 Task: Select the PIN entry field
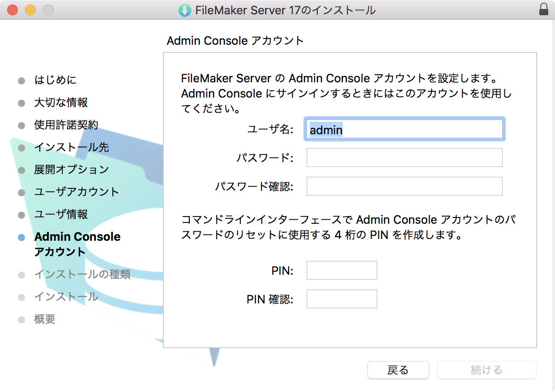[x=342, y=270]
